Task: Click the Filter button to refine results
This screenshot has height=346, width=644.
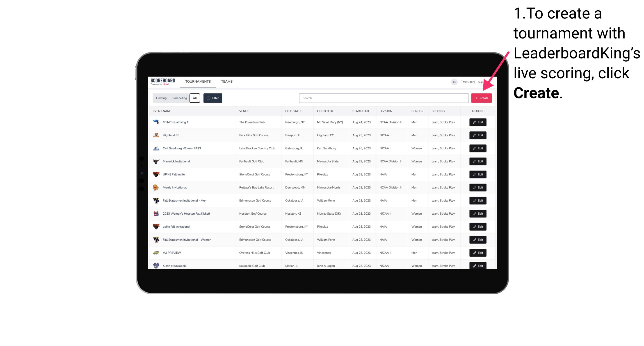Action: 212,98
